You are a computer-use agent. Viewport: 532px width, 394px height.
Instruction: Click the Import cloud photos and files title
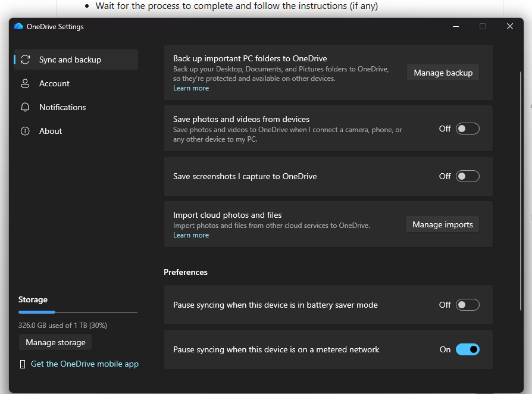pos(227,215)
